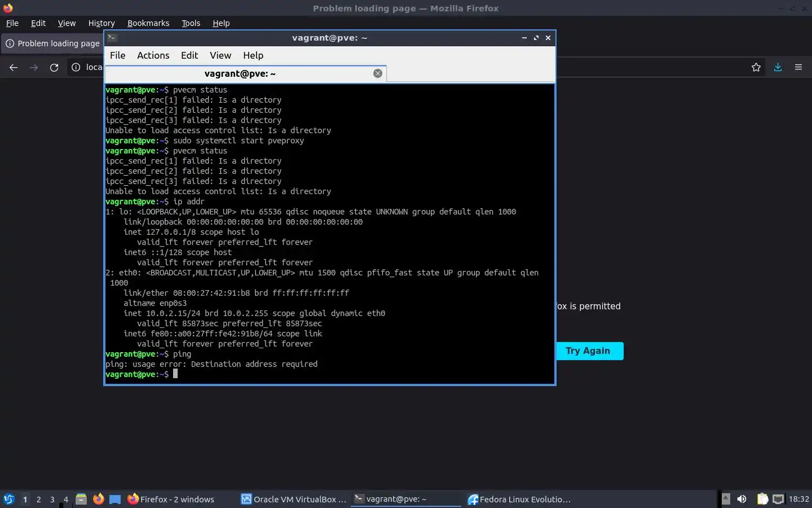The height and width of the screenshot is (508, 812).
Task: Open Firefox History menu
Action: click(101, 23)
